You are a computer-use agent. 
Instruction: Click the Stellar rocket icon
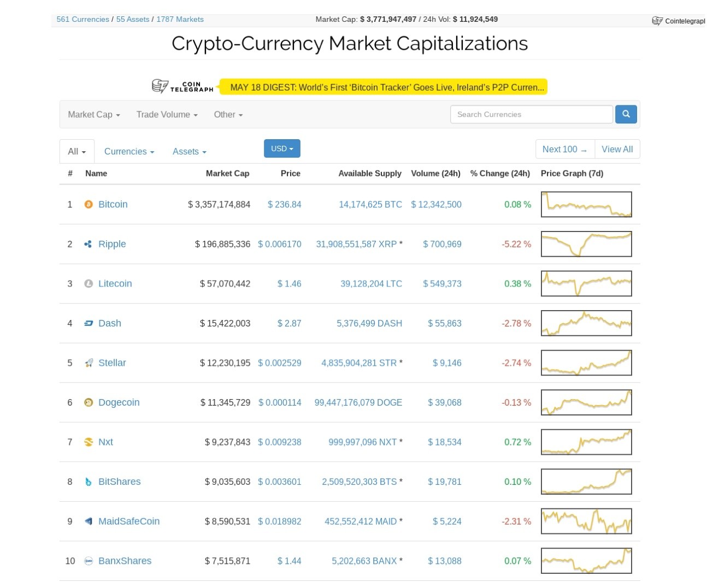[x=89, y=363]
